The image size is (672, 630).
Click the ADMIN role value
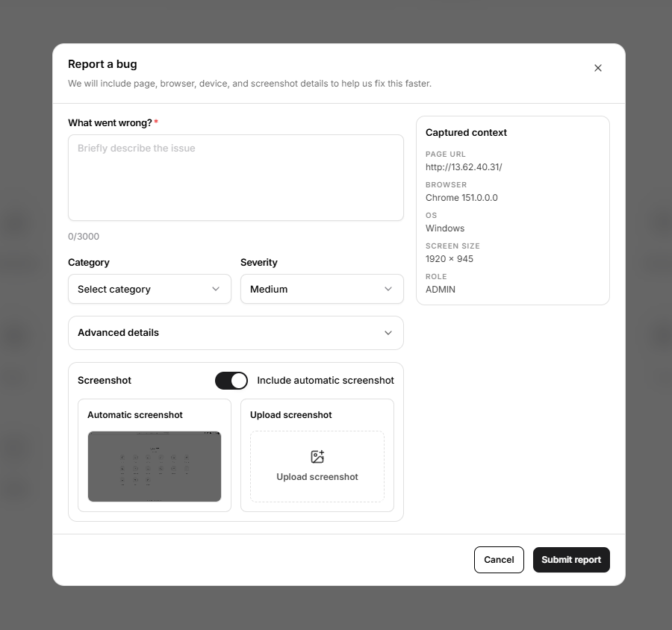[440, 290]
